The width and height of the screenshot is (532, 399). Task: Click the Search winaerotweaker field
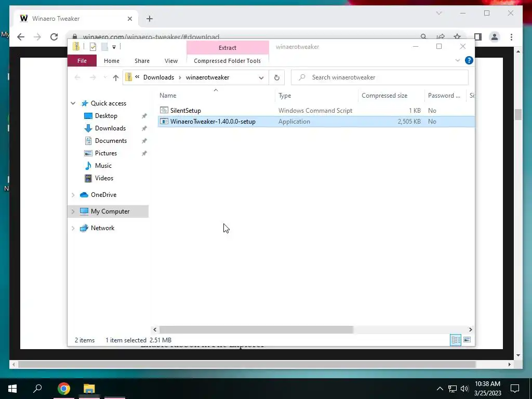click(380, 77)
